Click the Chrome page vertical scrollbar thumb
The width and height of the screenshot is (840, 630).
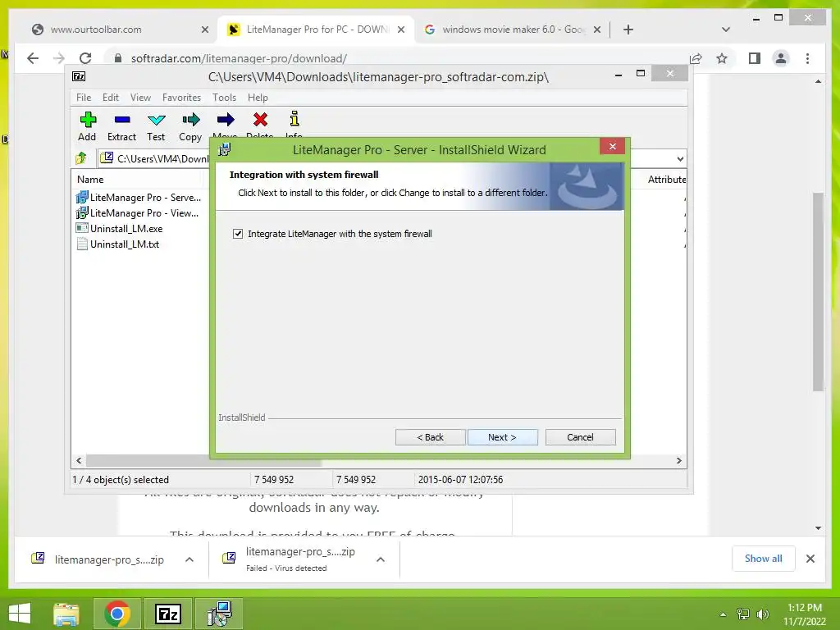point(818,292)
